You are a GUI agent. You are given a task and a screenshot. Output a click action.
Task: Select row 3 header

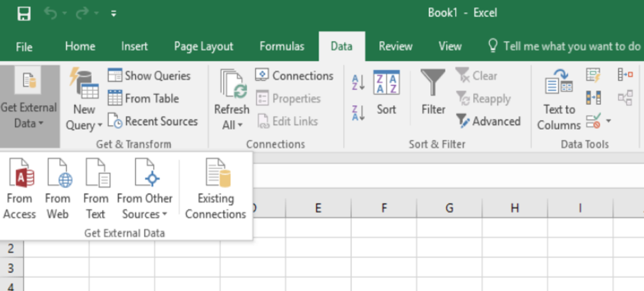pyautogui.click(x=12, y=268)
